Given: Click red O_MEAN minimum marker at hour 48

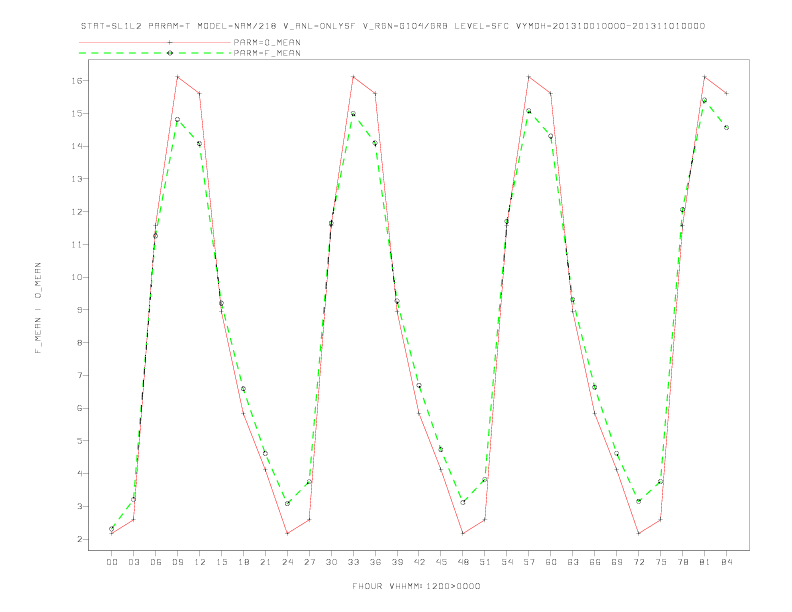Looking at the screenshot, I should (463, 533).
